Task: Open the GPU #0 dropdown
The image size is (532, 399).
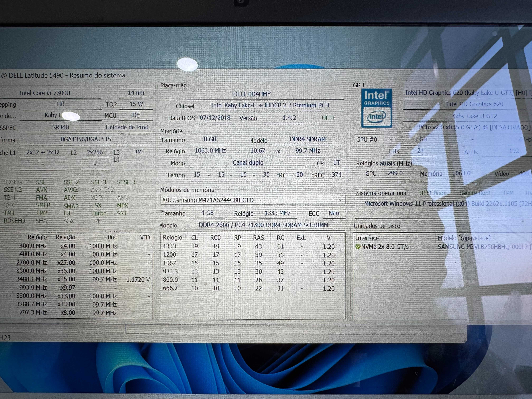Action: click(x=375, y=139)
